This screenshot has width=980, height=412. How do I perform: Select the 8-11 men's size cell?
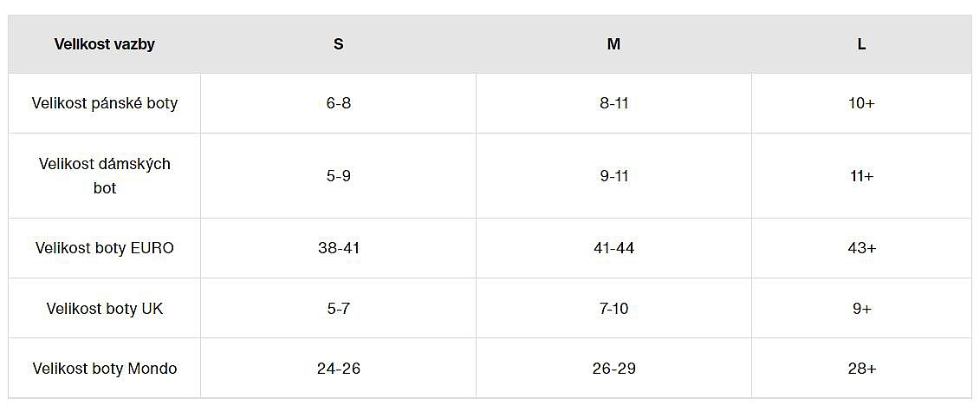[613, 103]
